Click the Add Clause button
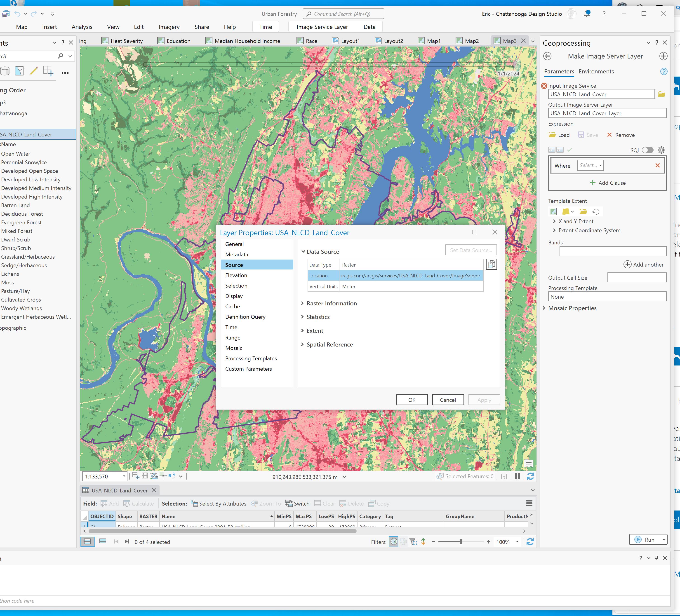 [608, 183]
